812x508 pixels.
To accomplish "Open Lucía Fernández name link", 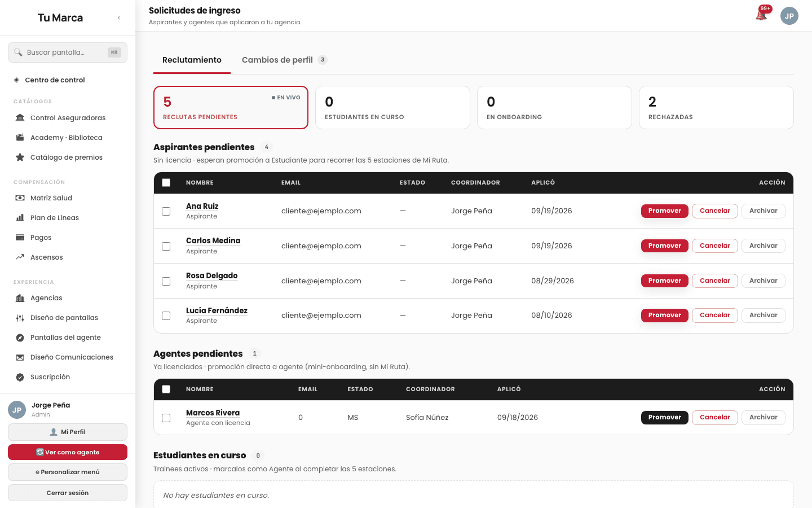I will coord(217,311).
